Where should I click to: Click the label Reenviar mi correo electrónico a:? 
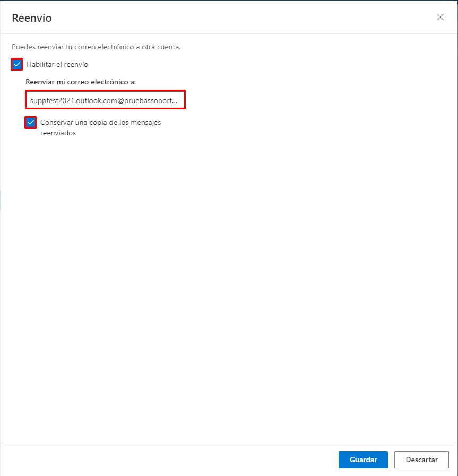point(81,82)
